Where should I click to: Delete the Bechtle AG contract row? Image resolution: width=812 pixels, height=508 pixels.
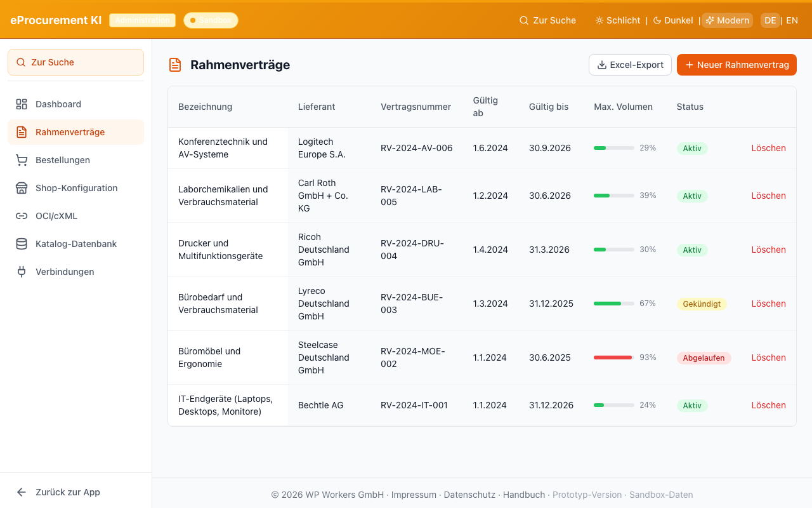768,405
